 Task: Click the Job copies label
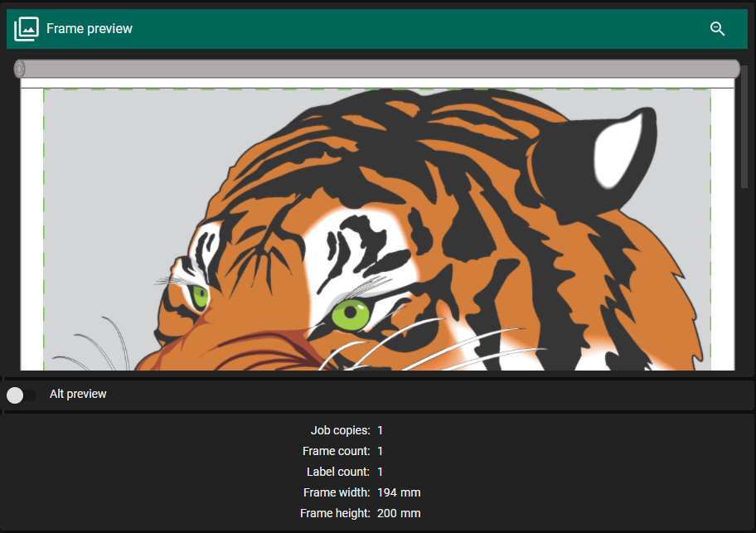tap(340, 430)
